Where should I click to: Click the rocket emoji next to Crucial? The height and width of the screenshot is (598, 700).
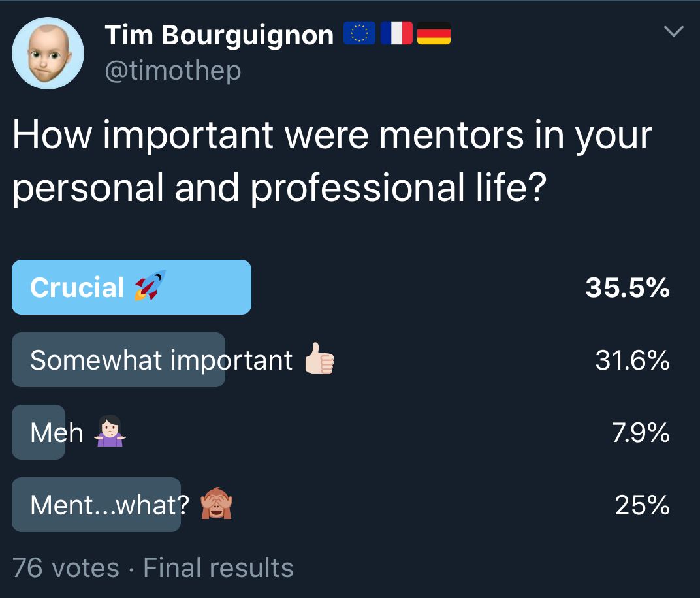[150, 285]
